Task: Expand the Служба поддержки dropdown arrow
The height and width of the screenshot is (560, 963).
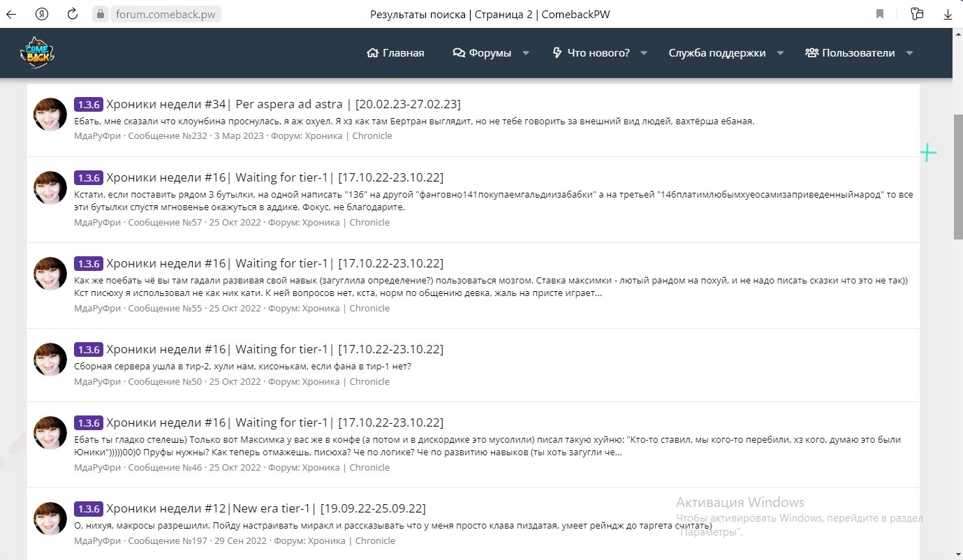Action: tap(780, 53)
